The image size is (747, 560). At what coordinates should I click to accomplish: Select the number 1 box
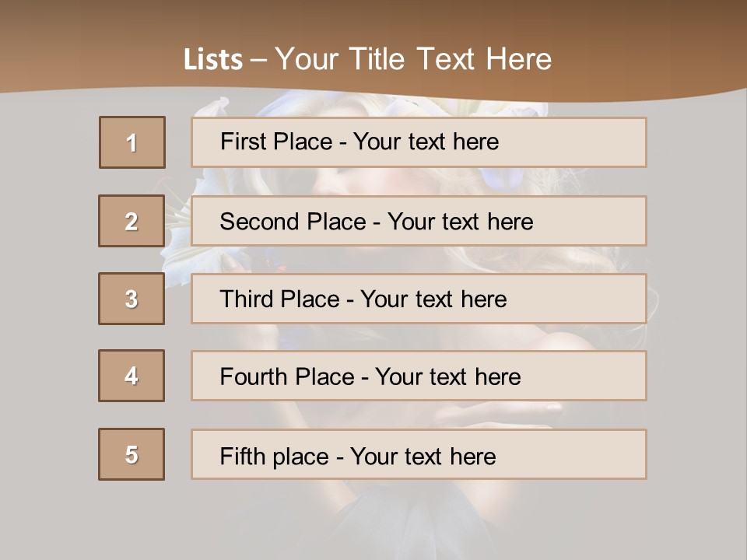pyautogui.click(x=132, y=142)
